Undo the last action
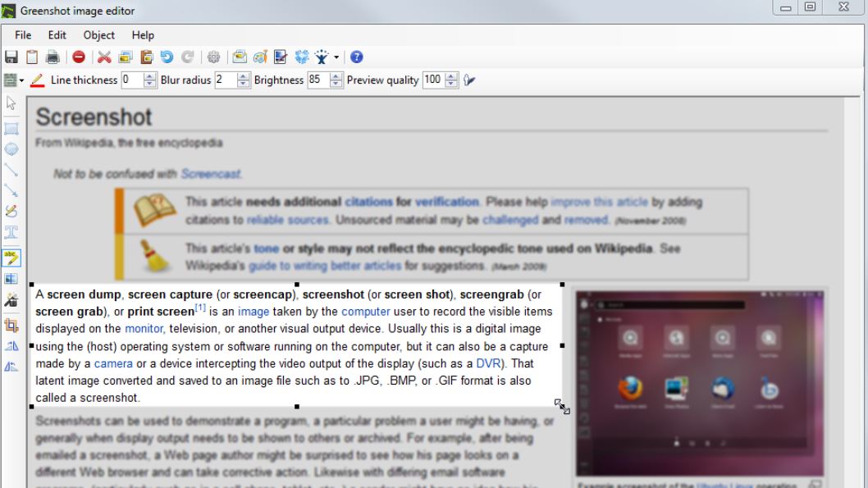 pyautogui.click(x=167, y=57)
